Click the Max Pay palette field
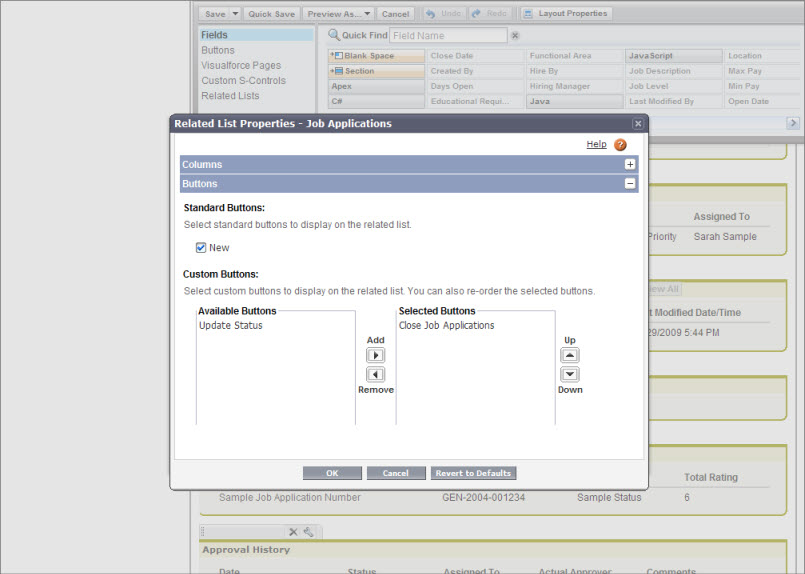805x574 pixels. 764,71
